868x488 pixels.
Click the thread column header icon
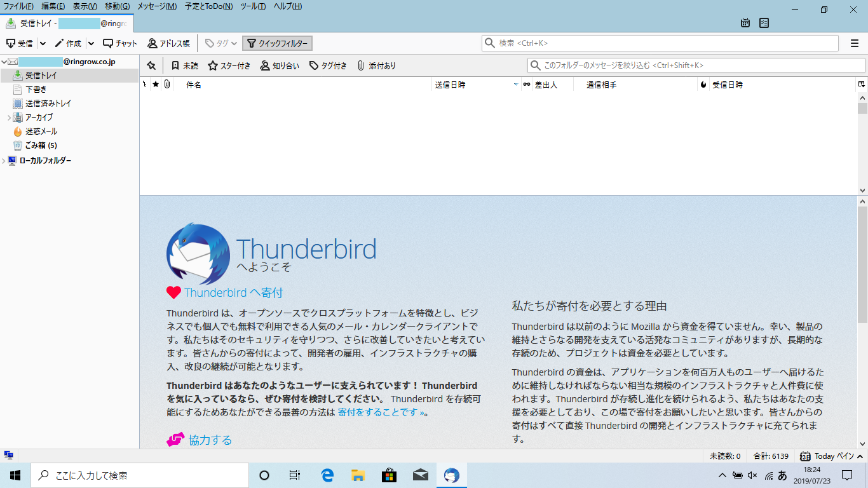click(x=145, y=84)
